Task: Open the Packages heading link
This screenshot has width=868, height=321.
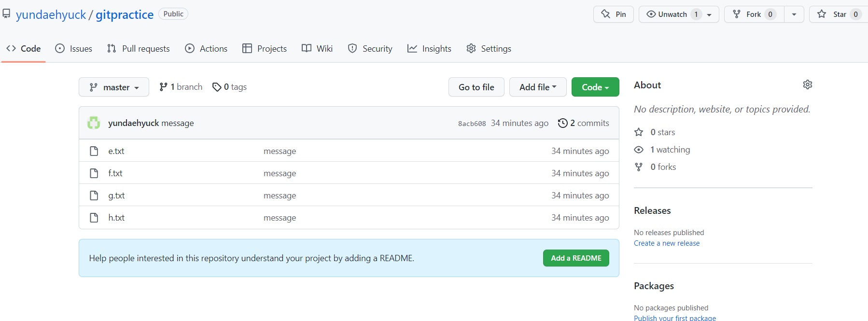Action: 654,286
